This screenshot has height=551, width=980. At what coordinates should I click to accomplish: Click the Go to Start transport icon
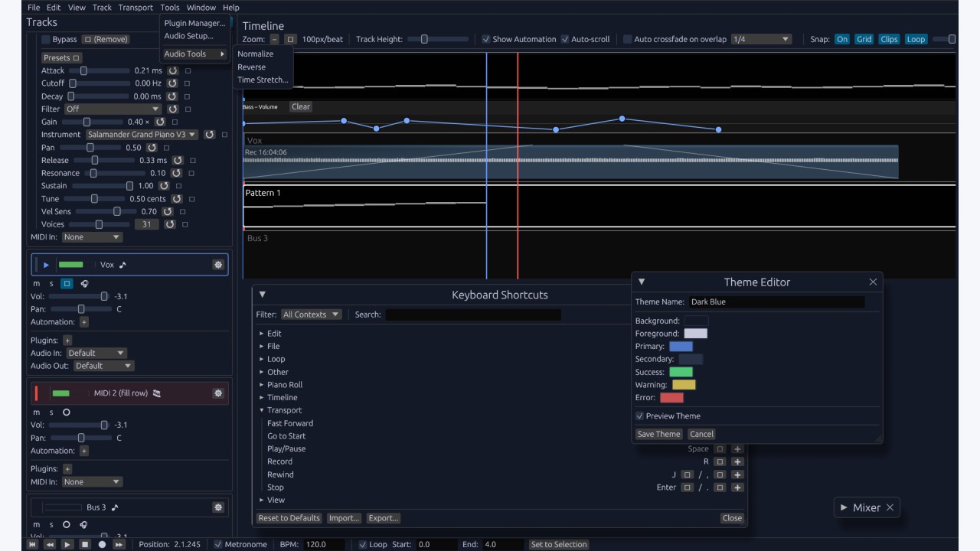(33, 544)
